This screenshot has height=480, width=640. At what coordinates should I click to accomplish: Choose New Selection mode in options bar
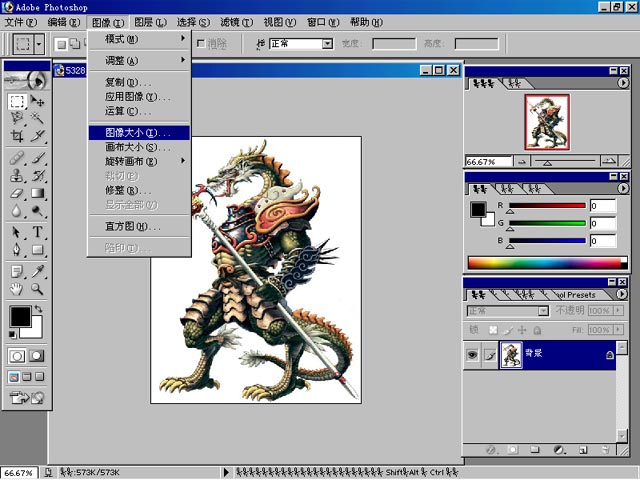(61, 44)
